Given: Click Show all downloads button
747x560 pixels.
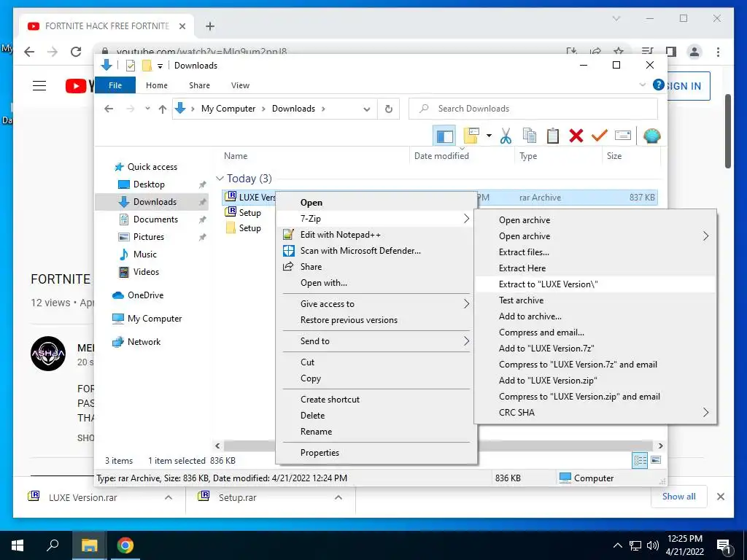Looking at the screenshot, I should pyautogui.click(x=679, y=497).
